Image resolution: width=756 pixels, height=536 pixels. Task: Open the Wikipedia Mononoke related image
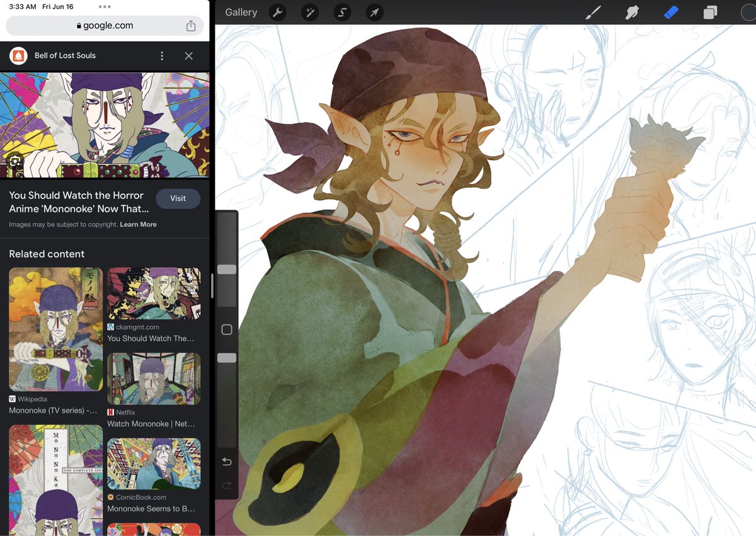[55, 329]
